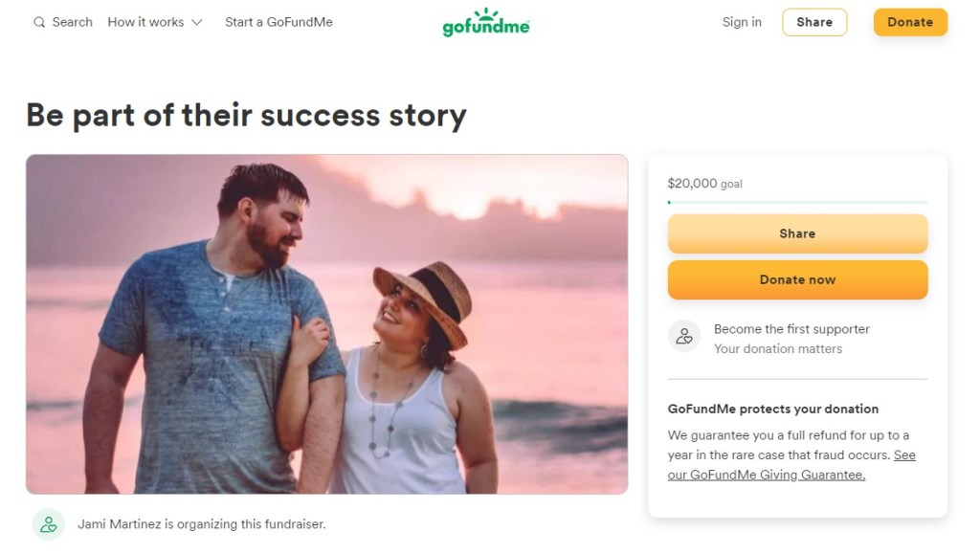980x554 pixels.
Task: Click the fundraiser title heading
Action: [246, 115]
